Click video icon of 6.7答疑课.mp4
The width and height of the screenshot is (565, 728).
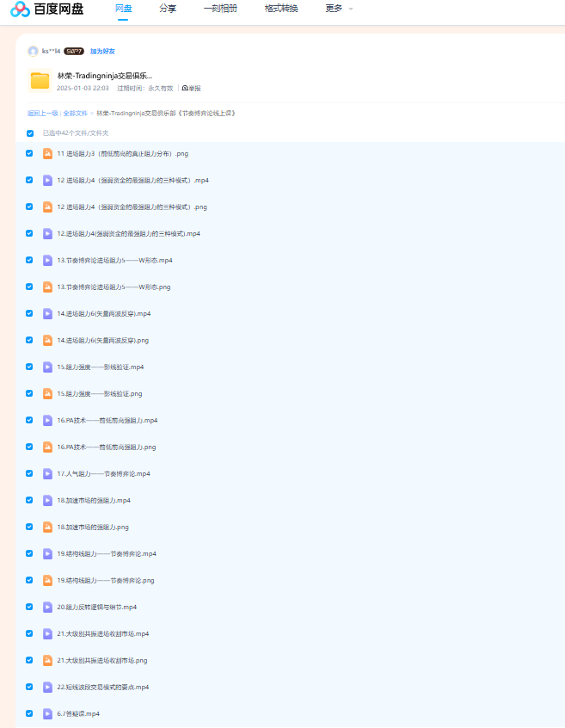[x=47, y=713]
